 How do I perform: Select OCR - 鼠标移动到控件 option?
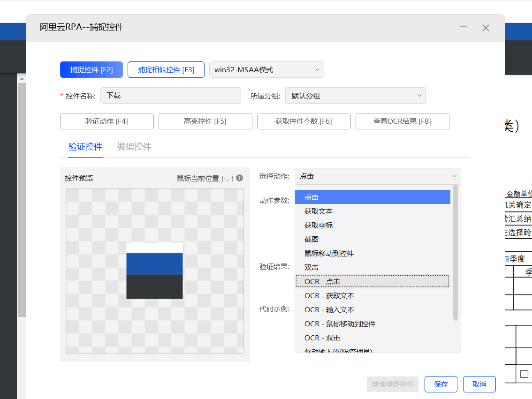tap(372, 324)
